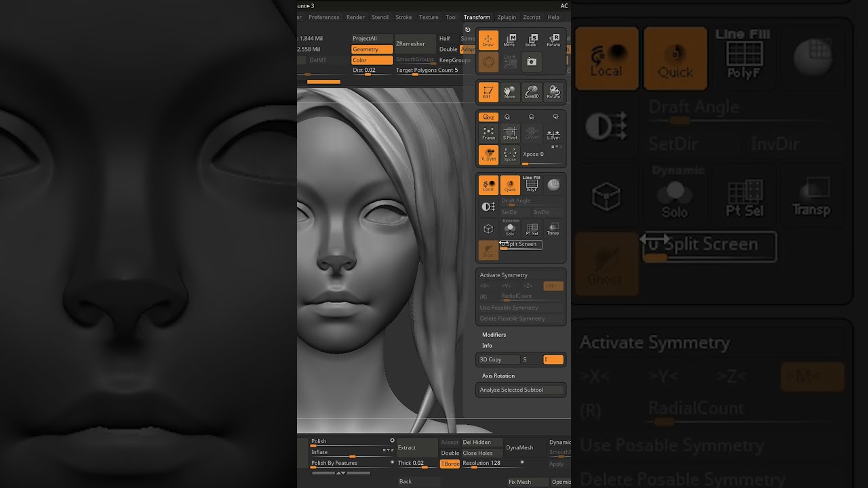Click the Solo dynamic icon

[x=510, y=230]
